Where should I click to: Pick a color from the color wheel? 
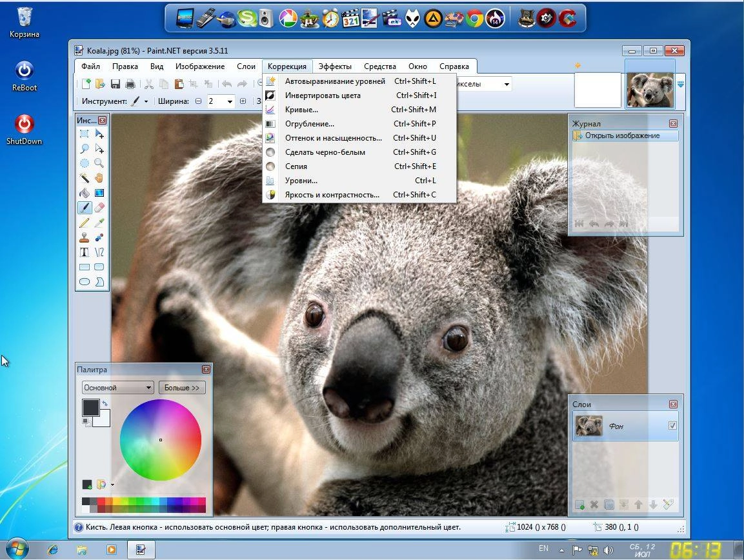tap(160, 439)
